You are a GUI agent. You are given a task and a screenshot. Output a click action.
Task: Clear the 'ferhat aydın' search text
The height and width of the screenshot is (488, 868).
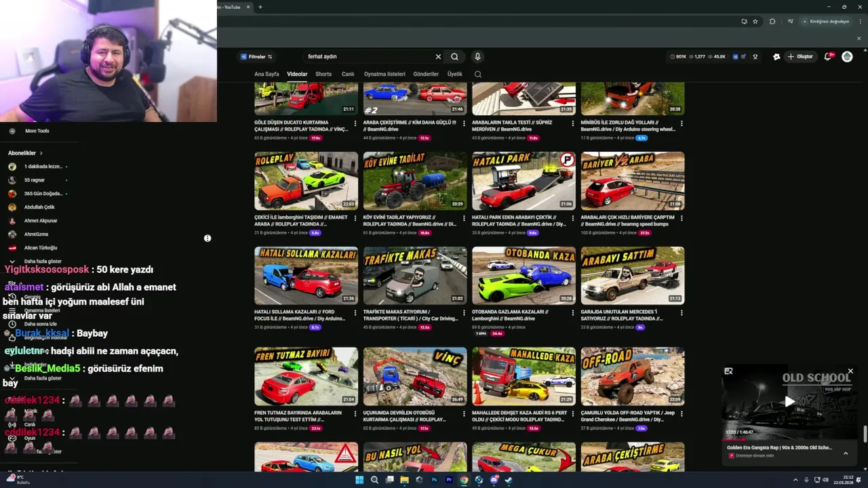[x=438, y=57]
